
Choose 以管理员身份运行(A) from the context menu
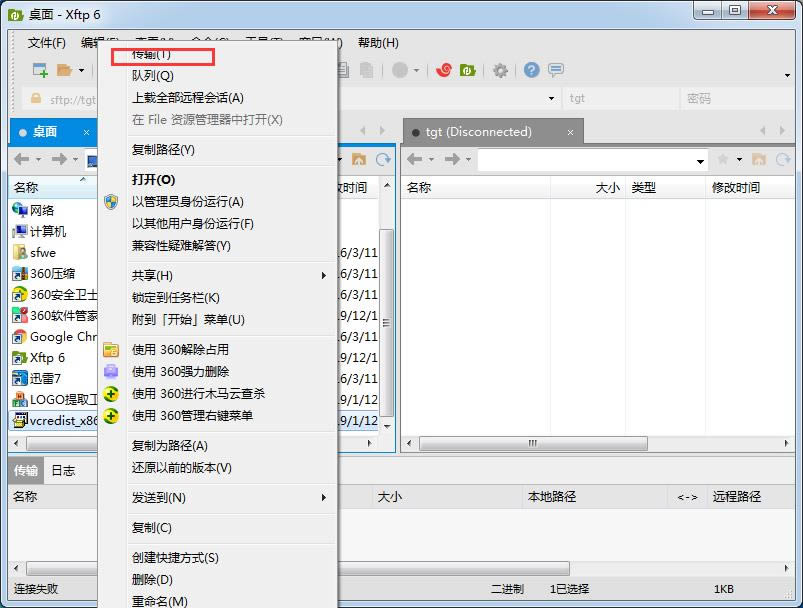(187, 202)
